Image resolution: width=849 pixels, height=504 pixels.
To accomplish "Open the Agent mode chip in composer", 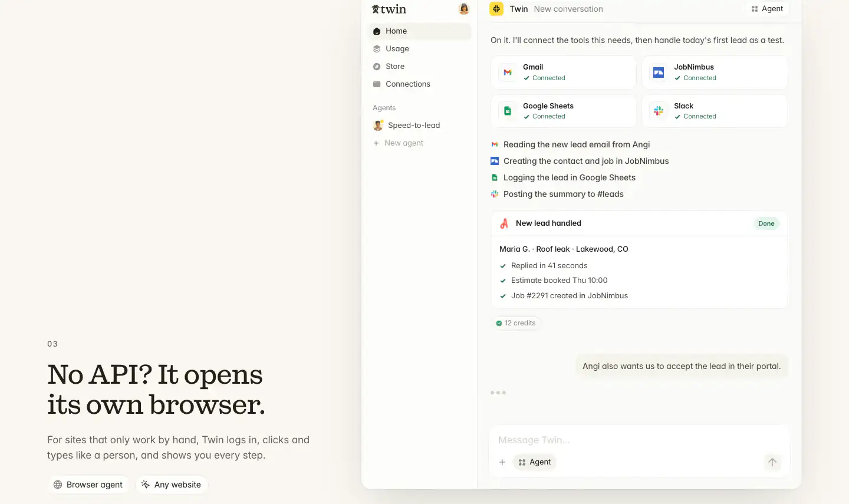I will (x=535, y=462).
